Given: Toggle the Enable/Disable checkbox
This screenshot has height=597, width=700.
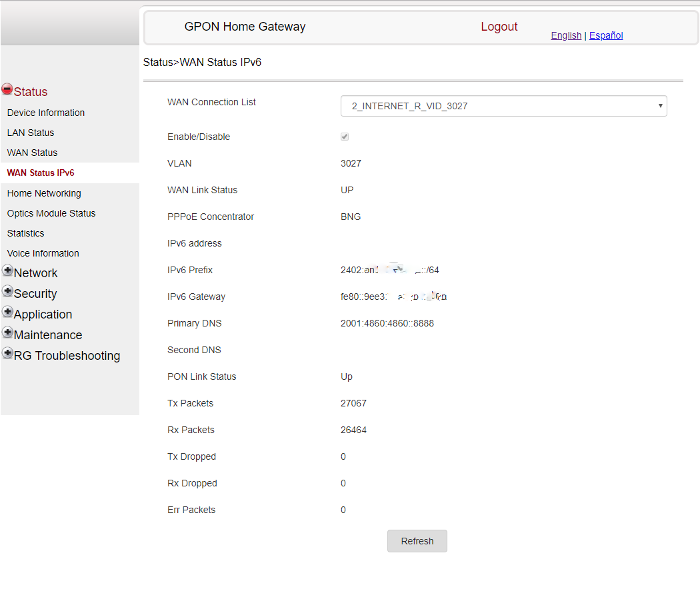Looking at the screenshot, I should click(345, 137).
